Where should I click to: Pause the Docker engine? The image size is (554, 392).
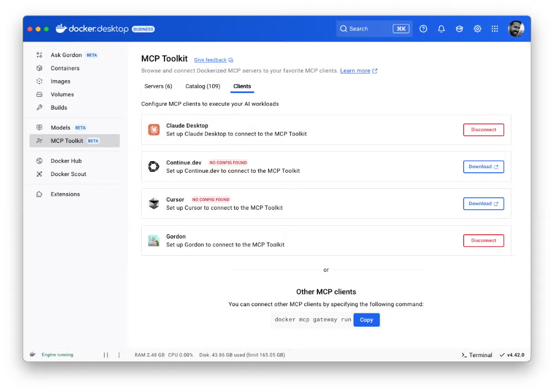(x=106, y=355)
